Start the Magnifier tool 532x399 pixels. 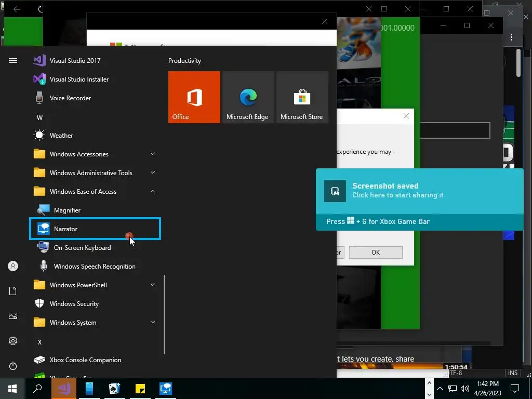tap(95, 210)
